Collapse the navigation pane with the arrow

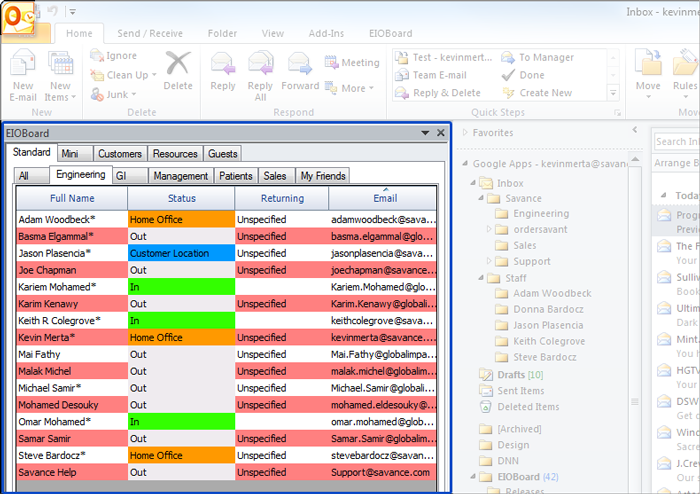point(635,130)
